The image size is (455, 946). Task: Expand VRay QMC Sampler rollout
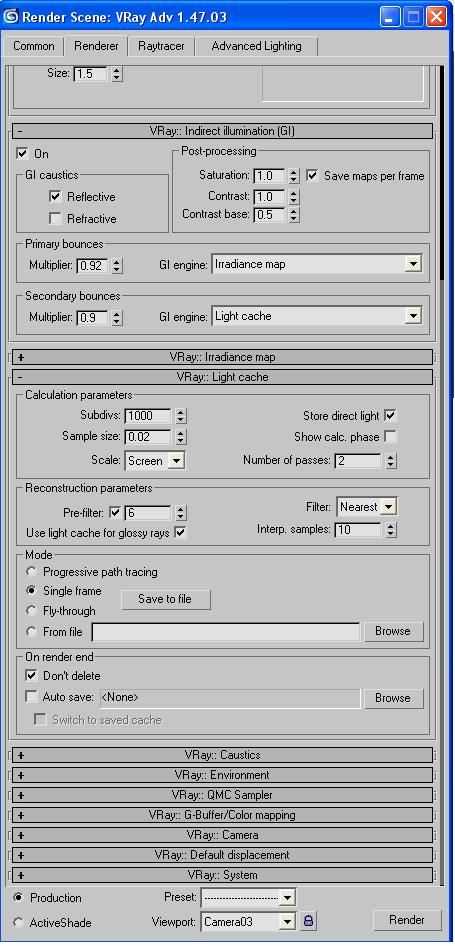tap(222, 795)
